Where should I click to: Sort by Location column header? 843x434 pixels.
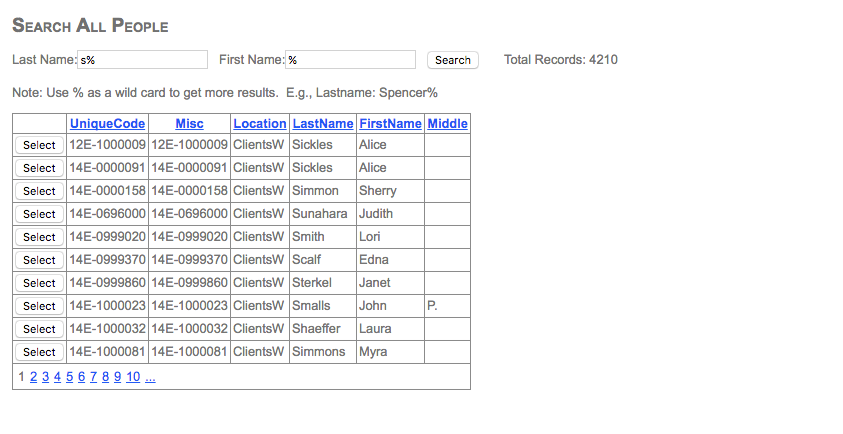(260, 124)
